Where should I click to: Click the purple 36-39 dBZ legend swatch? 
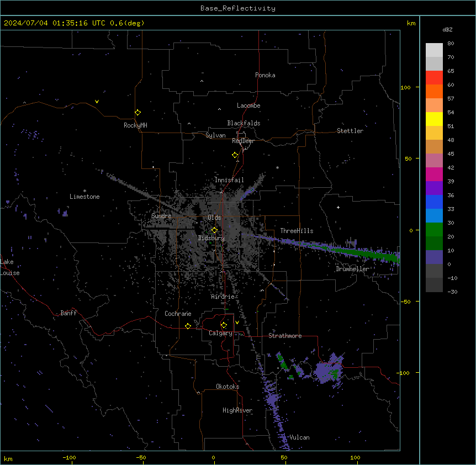tap(434, 188)
